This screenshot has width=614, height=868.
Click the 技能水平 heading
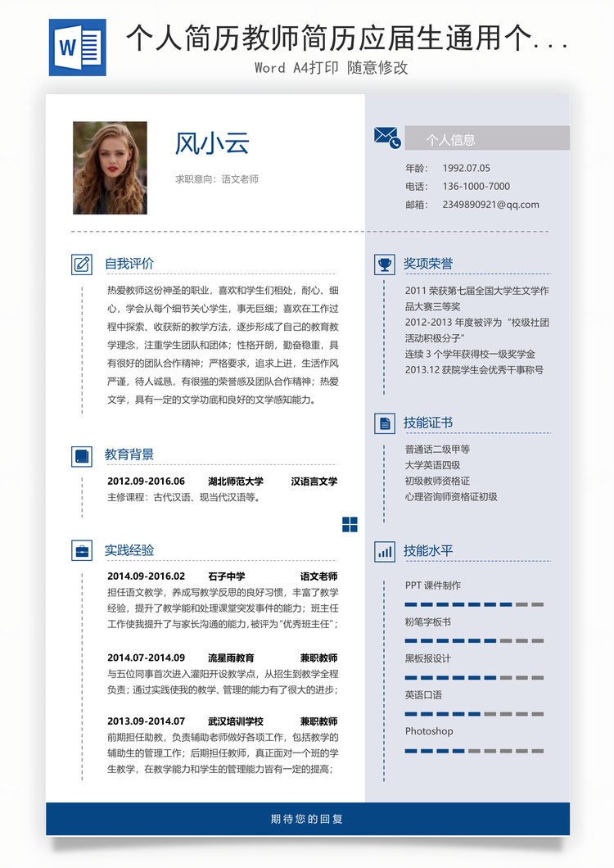(428, 551)
